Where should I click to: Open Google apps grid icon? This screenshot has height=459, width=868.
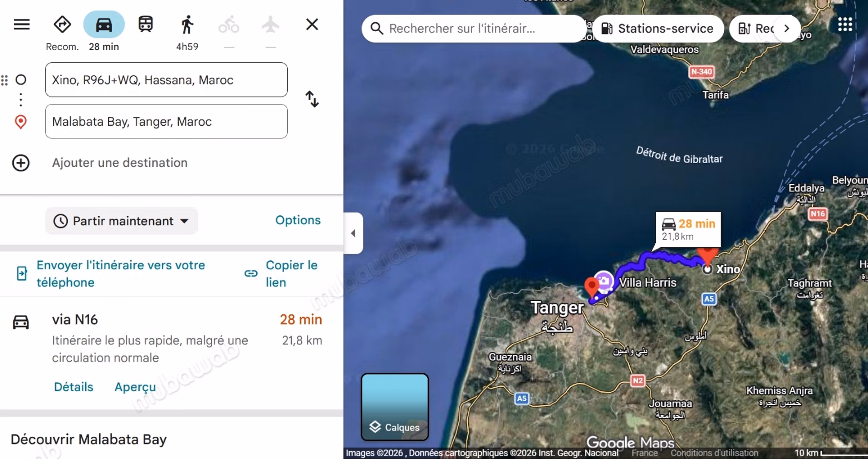(845, 24)
